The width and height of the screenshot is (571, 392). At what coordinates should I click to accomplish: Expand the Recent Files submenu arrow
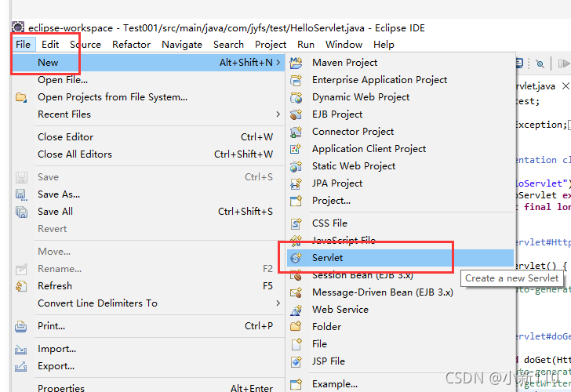278,114
